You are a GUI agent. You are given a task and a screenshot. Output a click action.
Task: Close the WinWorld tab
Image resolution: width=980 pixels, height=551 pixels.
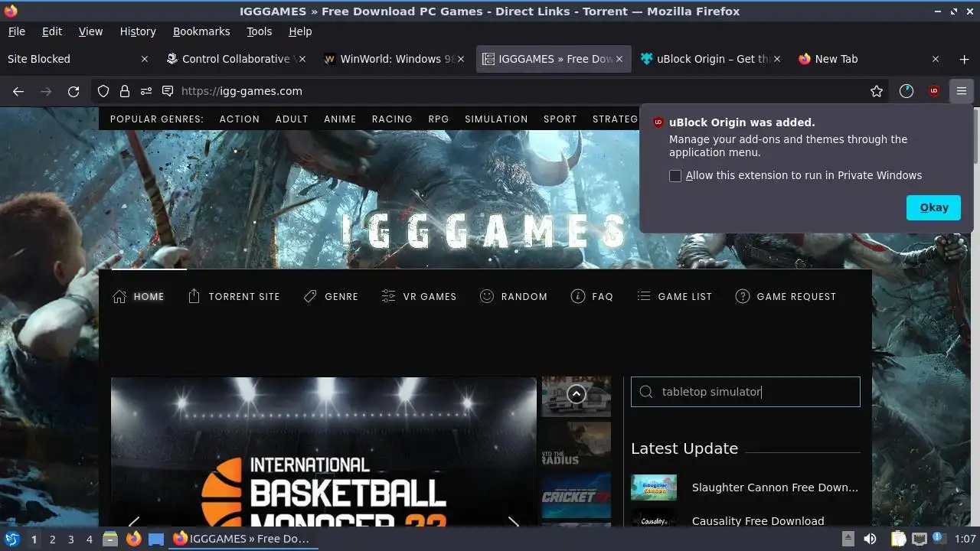(x=461, y=59)
